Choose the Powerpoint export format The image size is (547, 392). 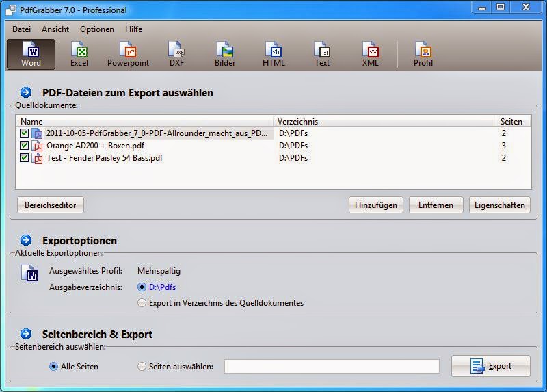tap(128, 54)
